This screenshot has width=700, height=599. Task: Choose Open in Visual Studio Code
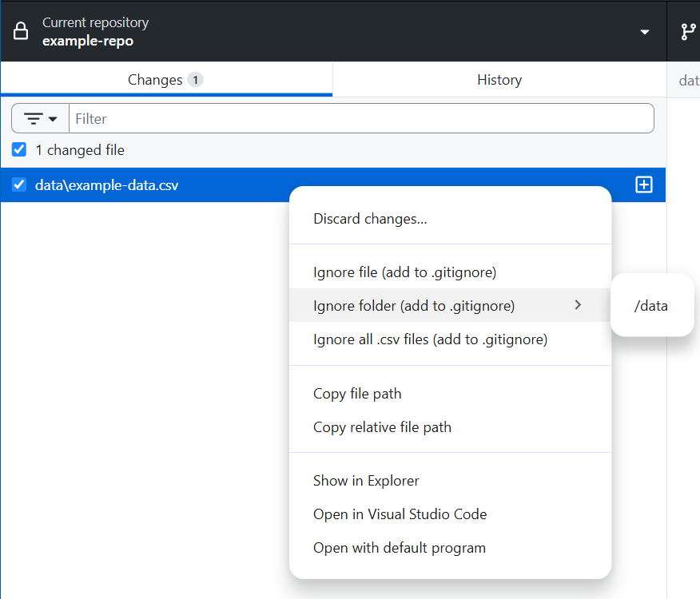click(400, 514)
